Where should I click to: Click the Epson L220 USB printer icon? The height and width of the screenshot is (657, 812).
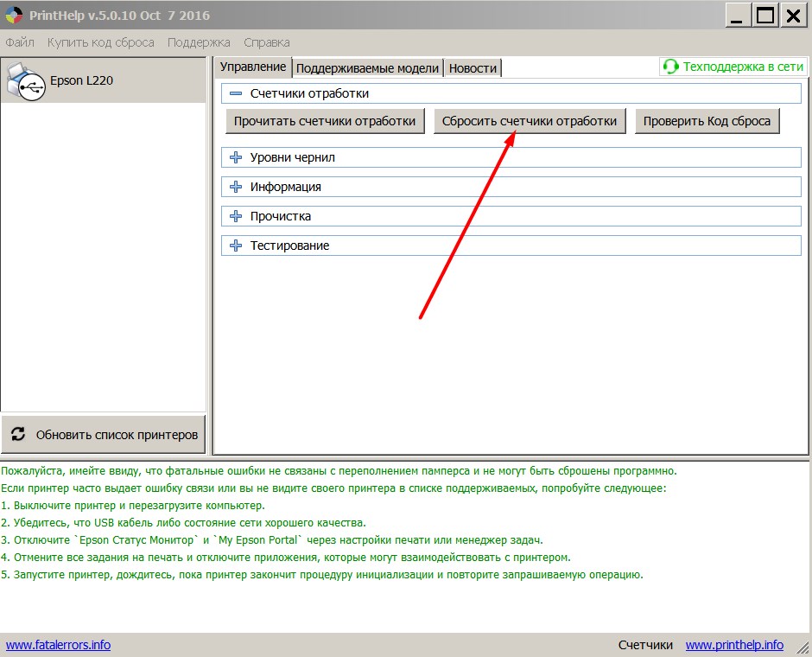pyautogui.click(x=26, y=82)
